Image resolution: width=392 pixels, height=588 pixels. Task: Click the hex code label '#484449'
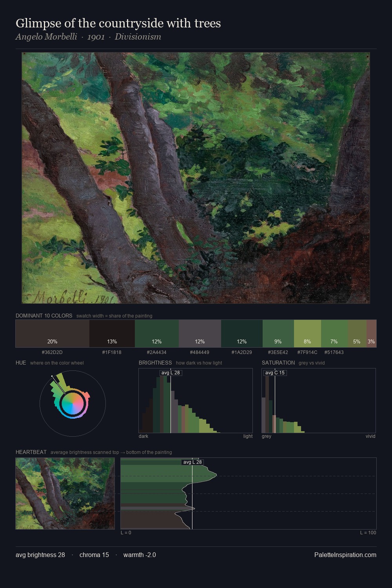pos(200,352)
